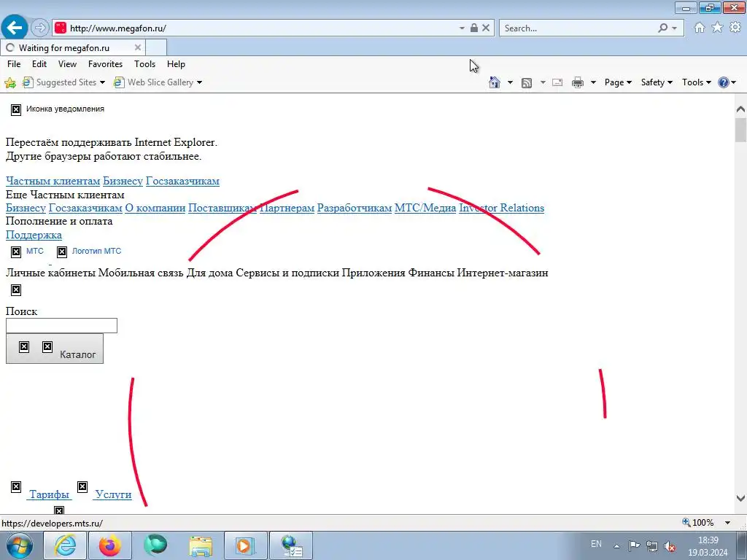Click the muted volume tray icon
747x560 pixels.
pyautogui.click(x=670, y=546)
